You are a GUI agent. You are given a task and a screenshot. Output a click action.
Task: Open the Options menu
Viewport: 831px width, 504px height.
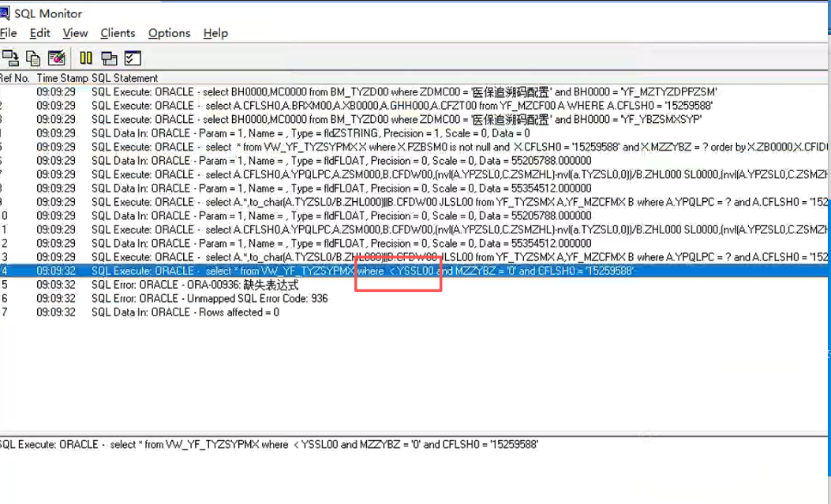click(169, 33)
